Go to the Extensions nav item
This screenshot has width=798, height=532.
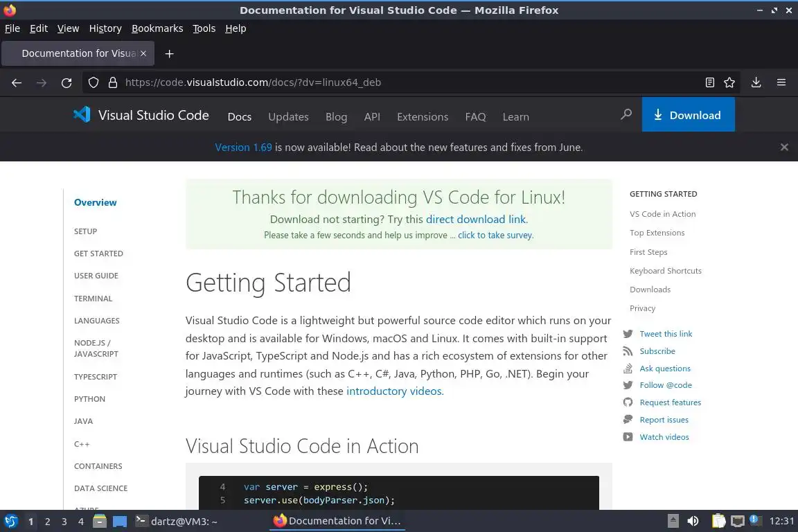coord(423,116)
